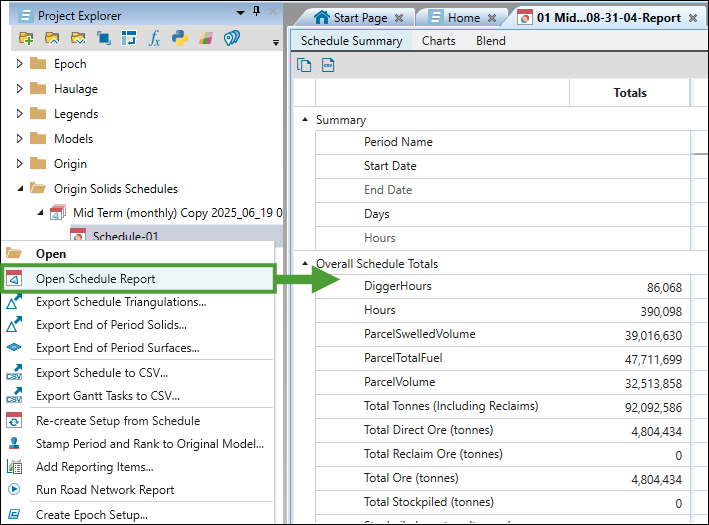Click the color legend stripes icon
Screen dimensions: 709x525
pyautogui.click(x=205, y=38)
